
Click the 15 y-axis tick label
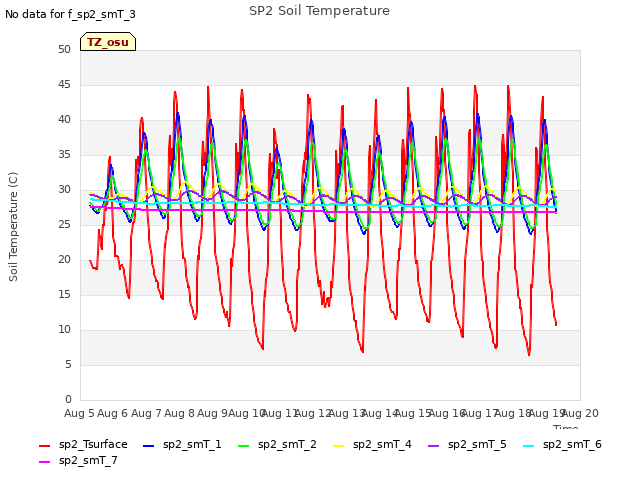(x=64, y=294)
